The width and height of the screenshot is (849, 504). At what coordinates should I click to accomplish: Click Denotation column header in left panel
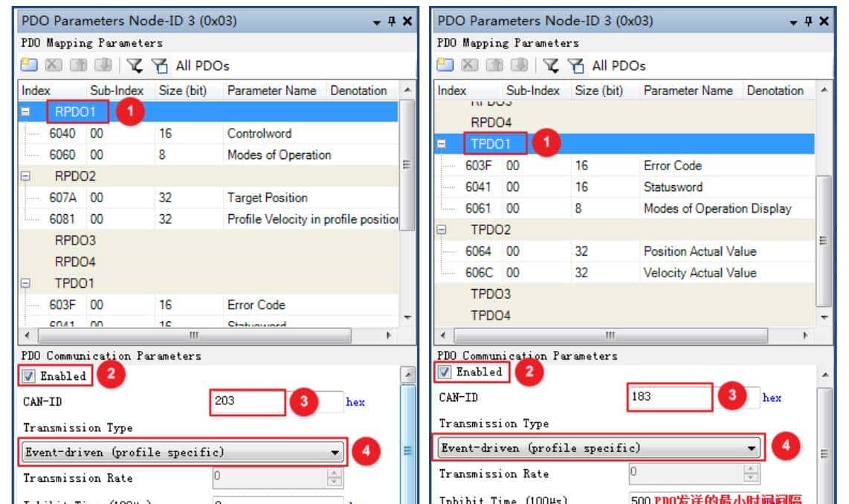coord(363,91)
